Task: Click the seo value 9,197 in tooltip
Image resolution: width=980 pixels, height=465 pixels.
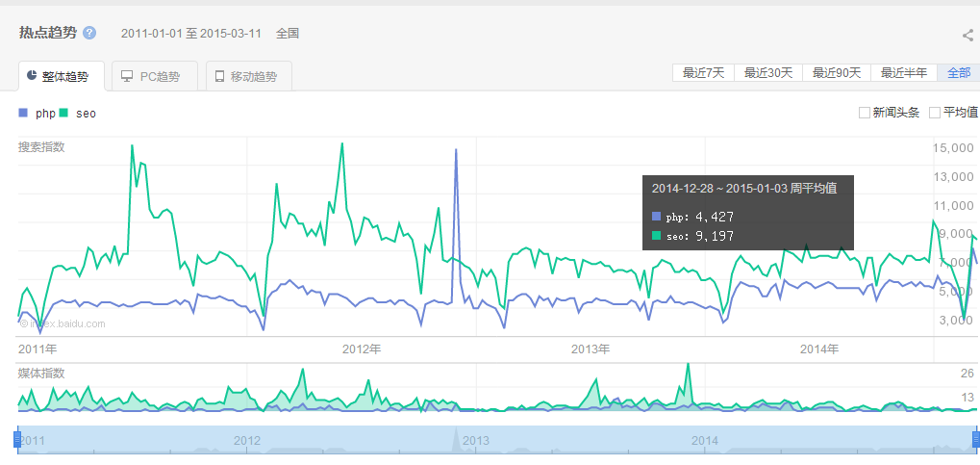Action: click(714, 236)
